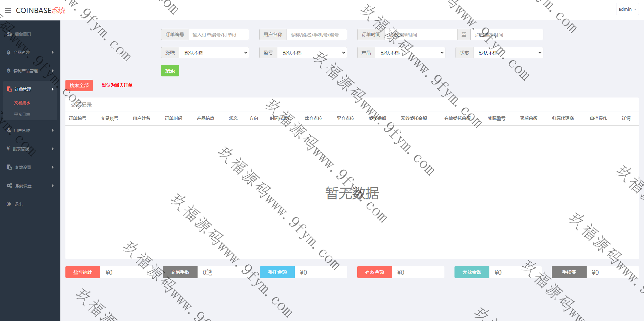Click the gears icon beside 系统设置

tap(9, 186)
